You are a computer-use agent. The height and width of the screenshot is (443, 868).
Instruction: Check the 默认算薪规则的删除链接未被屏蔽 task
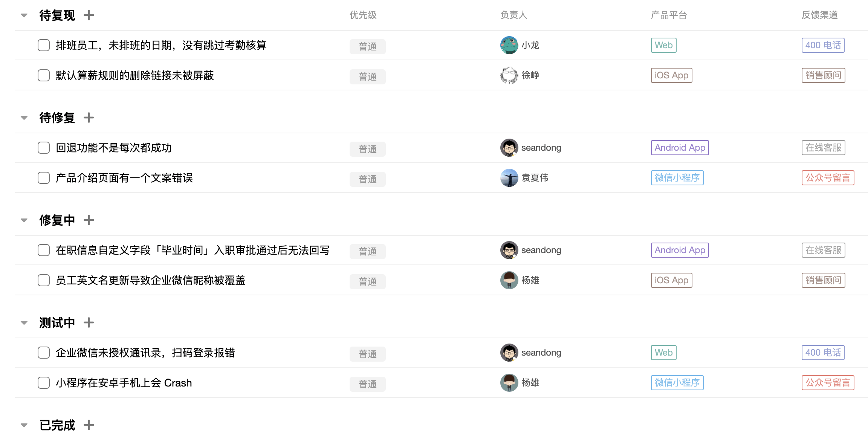44,75
